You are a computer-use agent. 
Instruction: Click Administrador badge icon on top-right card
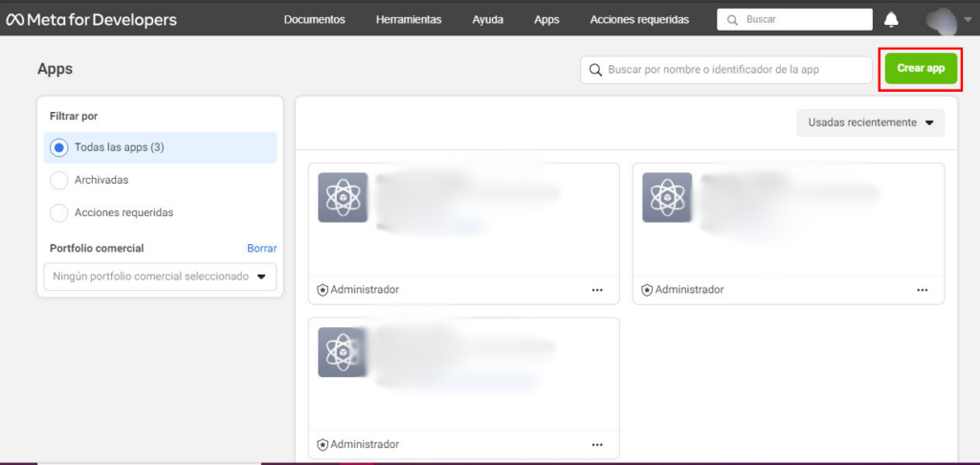(x=647, y=290)
